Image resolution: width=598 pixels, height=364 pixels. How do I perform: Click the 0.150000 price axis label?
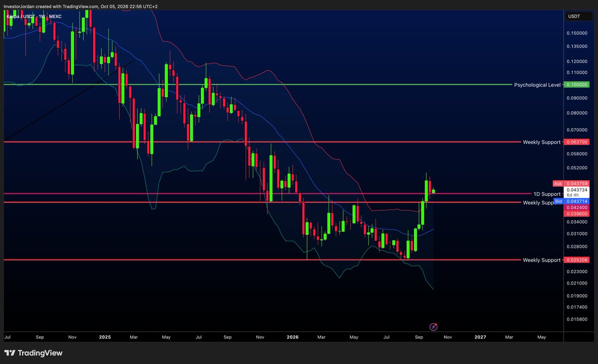point(577,33)
